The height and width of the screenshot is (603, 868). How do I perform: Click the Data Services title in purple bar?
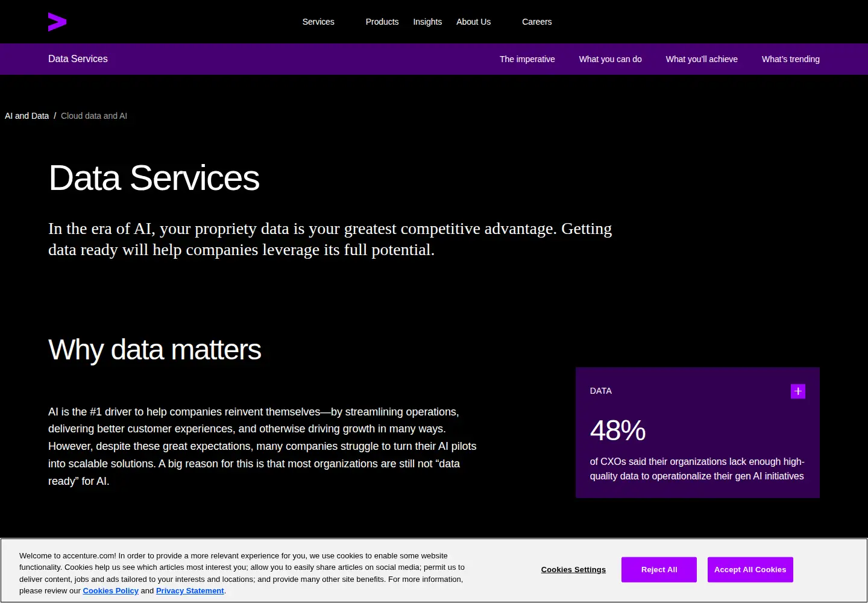78,58
